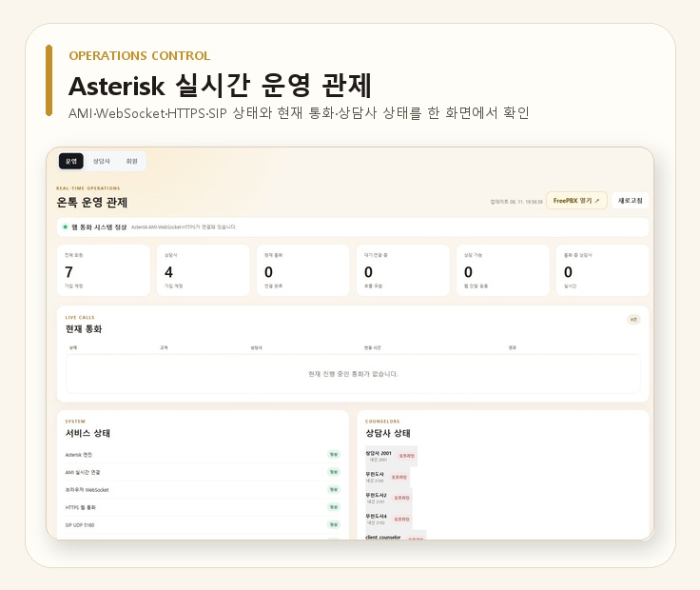This screenshot has height=590, width=700.
Task: Select the stat card showing 7
Action: (x=103, y=270)
